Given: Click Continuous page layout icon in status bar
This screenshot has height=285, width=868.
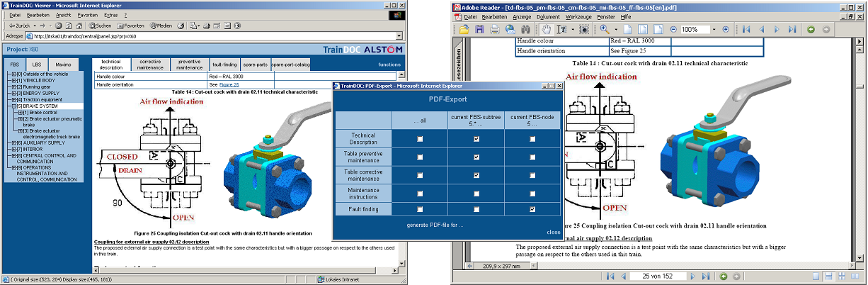Looking at the screenshot, I should pos(828,276).
